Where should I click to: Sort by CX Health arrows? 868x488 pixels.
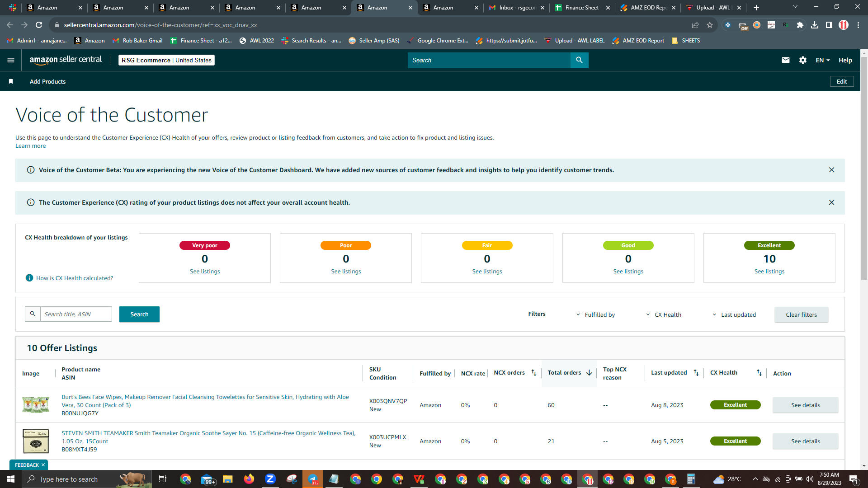pyautogui.click(x=759, y=373)
